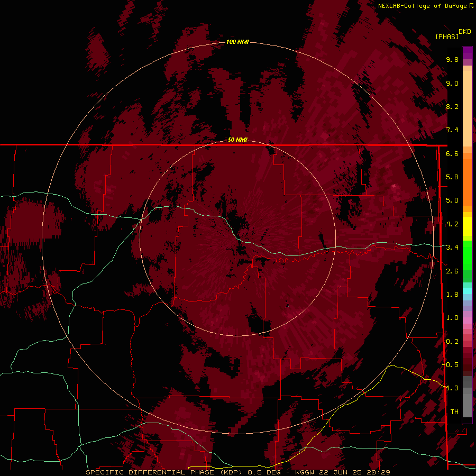Click the 7.4 value on the color scale
The height and width of the screenshot is (476, 476).
(452, 130)
